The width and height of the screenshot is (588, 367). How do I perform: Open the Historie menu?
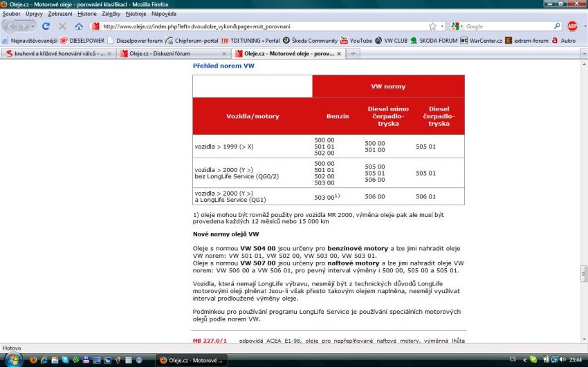pos(87,14)
